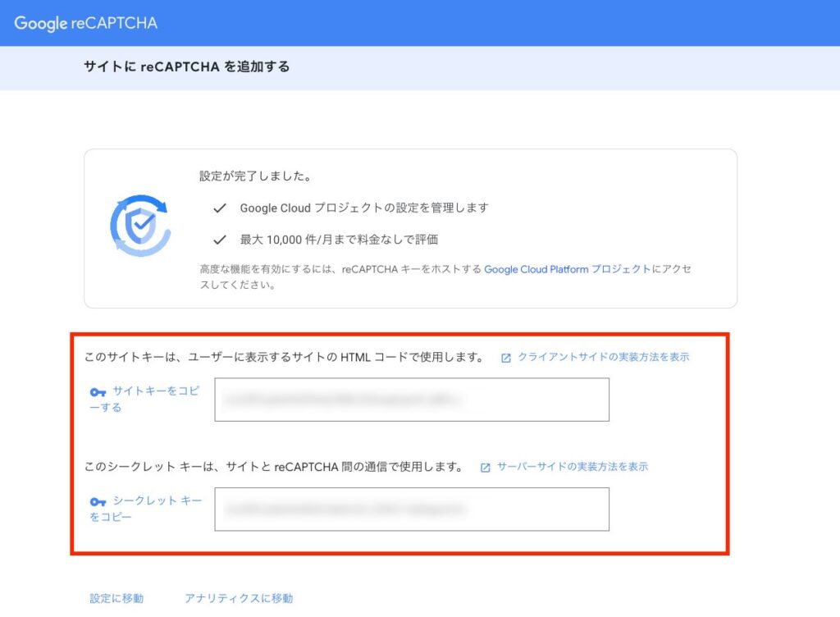Click the secret key description starting このシークレット キーは
840x617 pixels.
click(x=274, y=467)
